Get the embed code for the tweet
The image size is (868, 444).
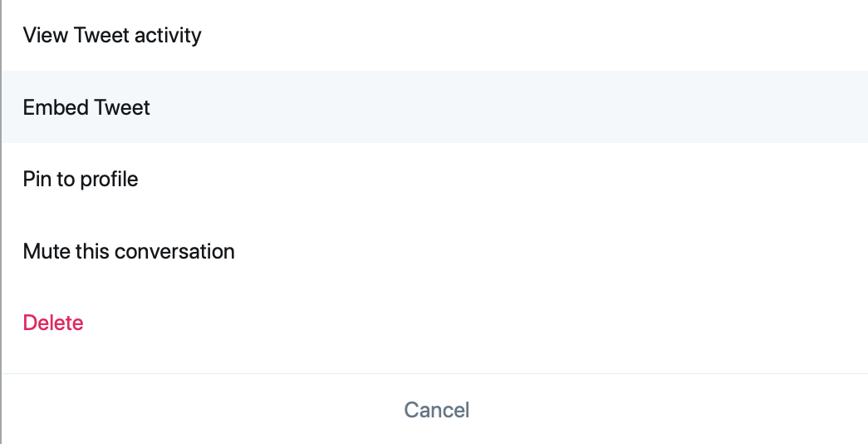pyautogui.click(x=86, y=107)
